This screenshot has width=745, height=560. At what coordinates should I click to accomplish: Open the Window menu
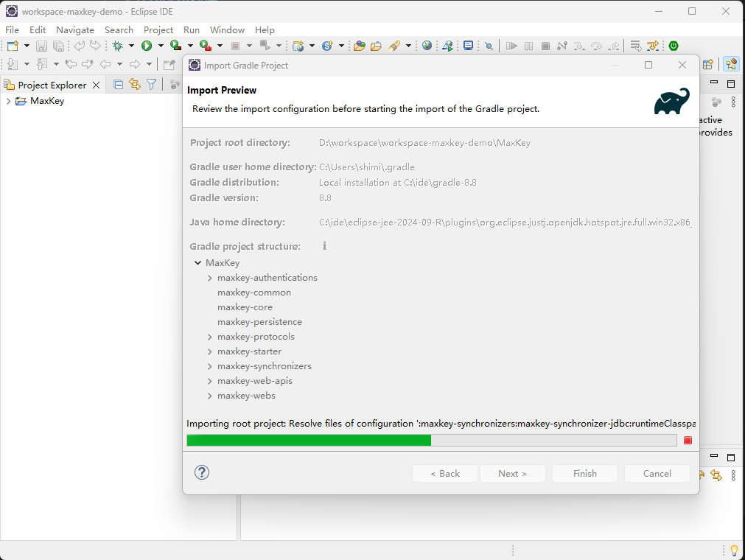click(227, 30)
